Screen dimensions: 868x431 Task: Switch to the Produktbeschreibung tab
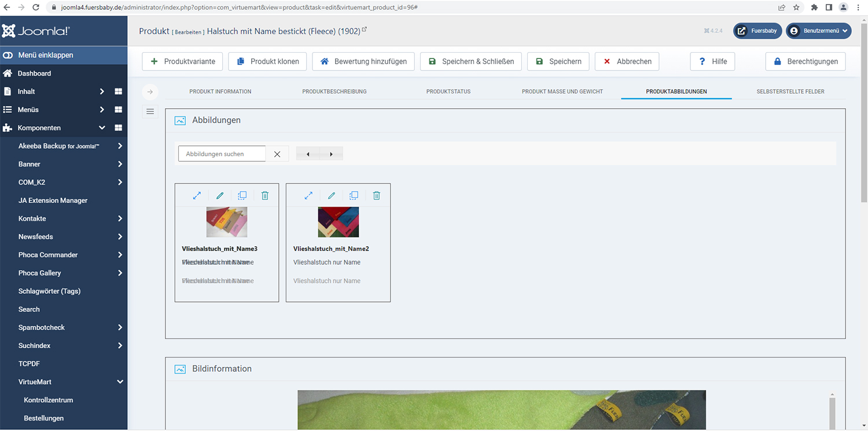coord(334,91)
